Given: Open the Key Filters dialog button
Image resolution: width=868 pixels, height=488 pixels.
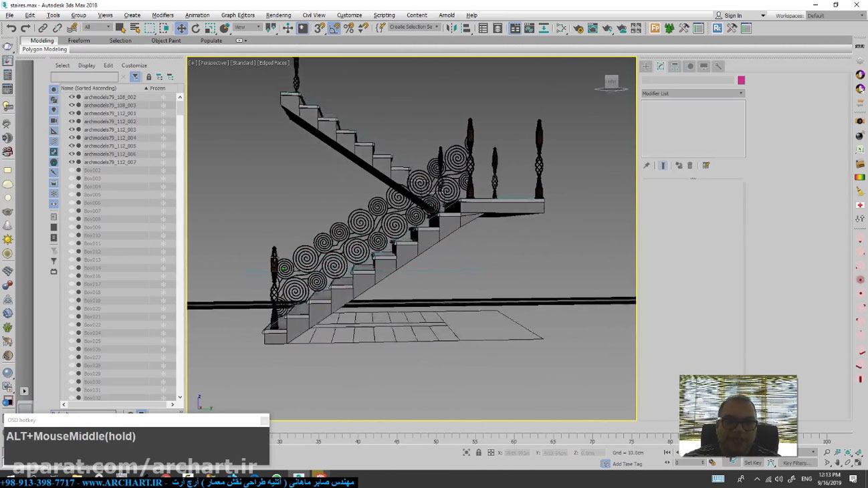Looking at the screenshot, I should 796,463.
